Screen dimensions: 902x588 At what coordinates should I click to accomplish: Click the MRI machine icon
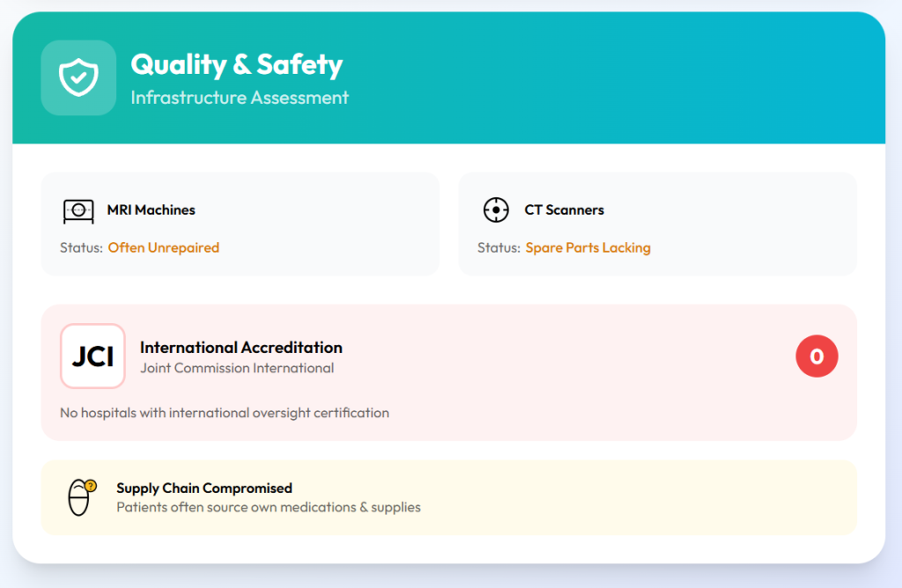[78, 210]
